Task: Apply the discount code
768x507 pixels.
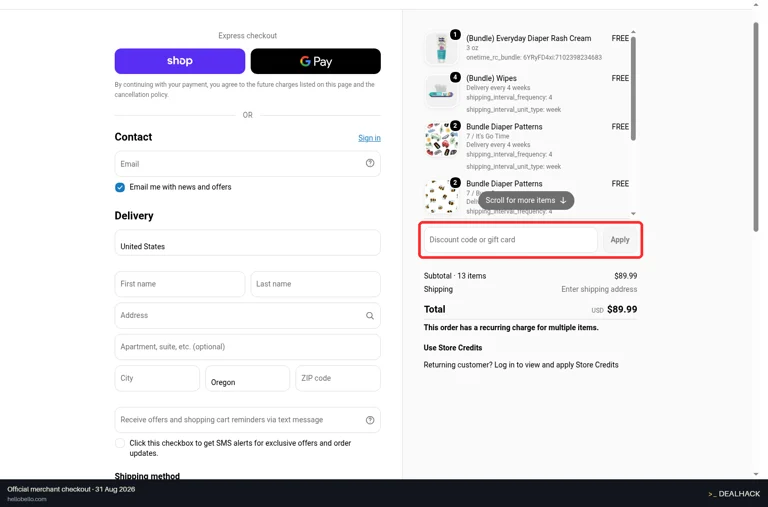Action: tap(620, 240)
